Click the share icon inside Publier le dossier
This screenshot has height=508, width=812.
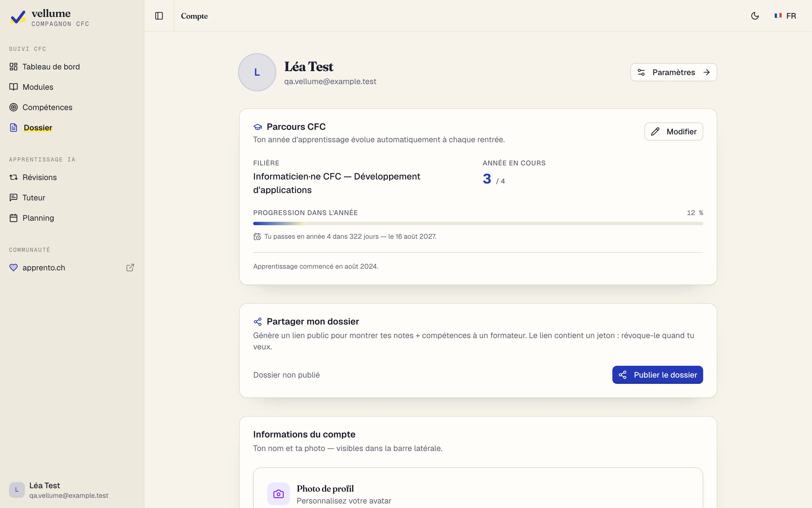623,375
